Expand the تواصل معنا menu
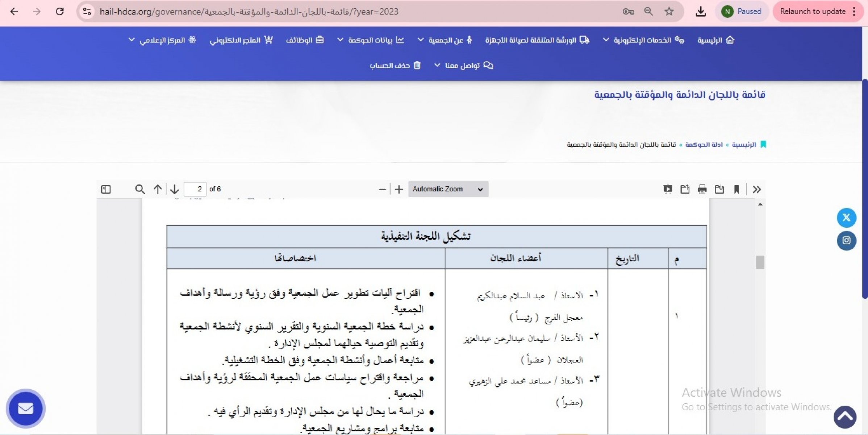This screenshot has height=435, width=868. coord(463,66)
